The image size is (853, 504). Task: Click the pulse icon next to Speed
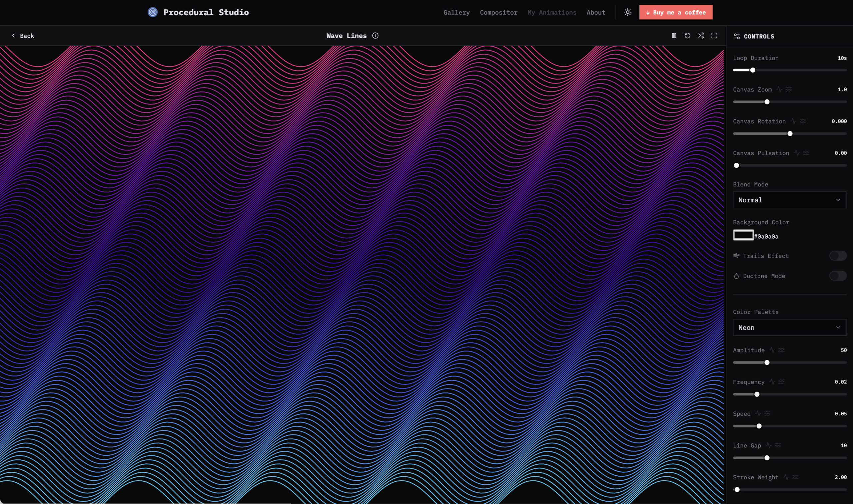point(758,413)
